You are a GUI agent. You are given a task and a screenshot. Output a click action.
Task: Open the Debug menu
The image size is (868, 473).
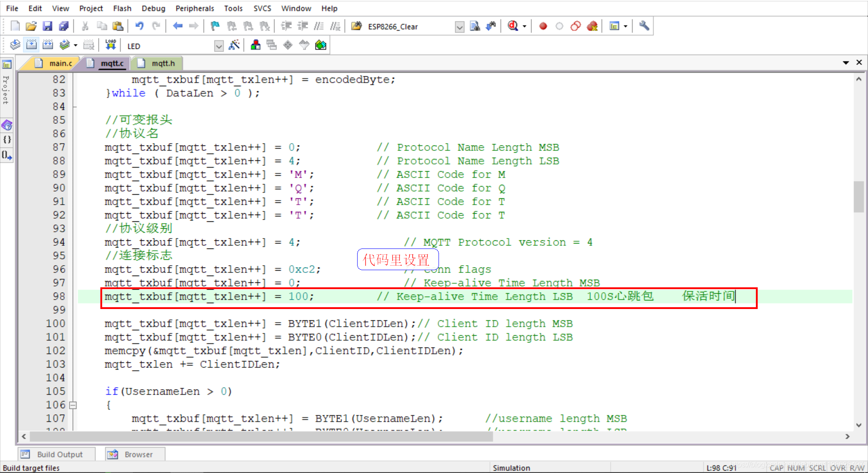point(153,8)
